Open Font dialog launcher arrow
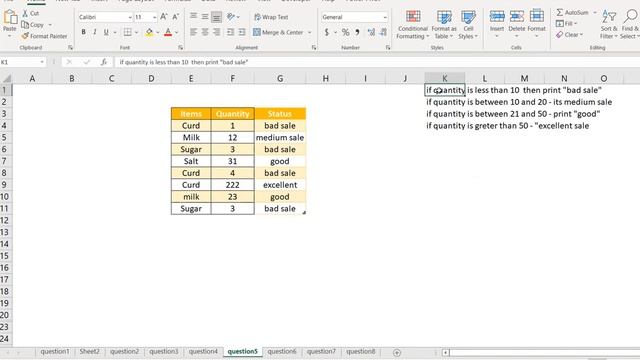The width and height of the screenshot is (640, 360). 180,48
